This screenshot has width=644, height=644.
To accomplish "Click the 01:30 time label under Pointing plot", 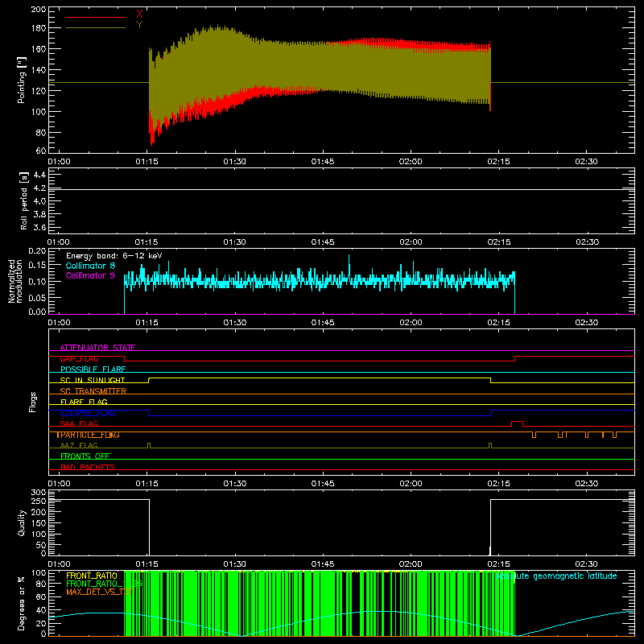I will (234, 162).
